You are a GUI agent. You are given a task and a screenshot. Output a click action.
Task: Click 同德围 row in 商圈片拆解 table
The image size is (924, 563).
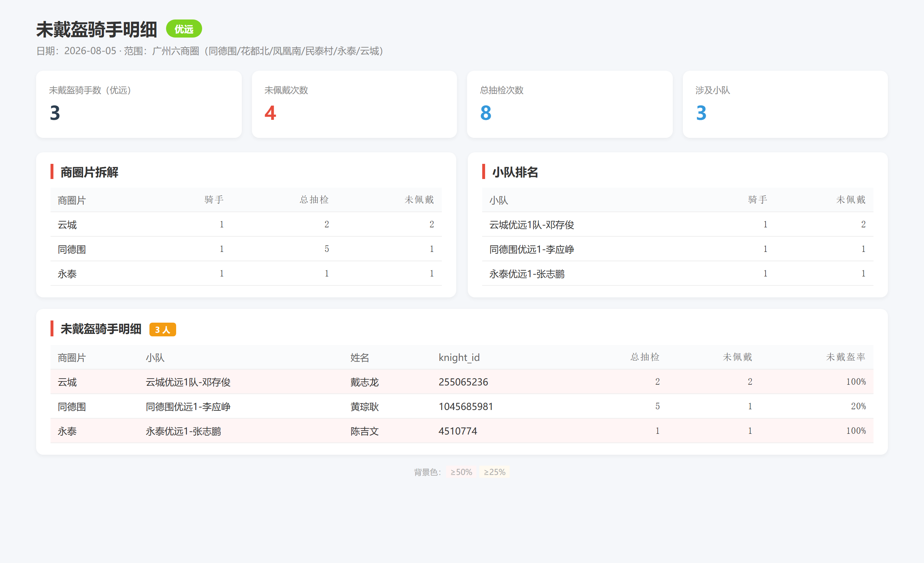[x=246, y=249]
